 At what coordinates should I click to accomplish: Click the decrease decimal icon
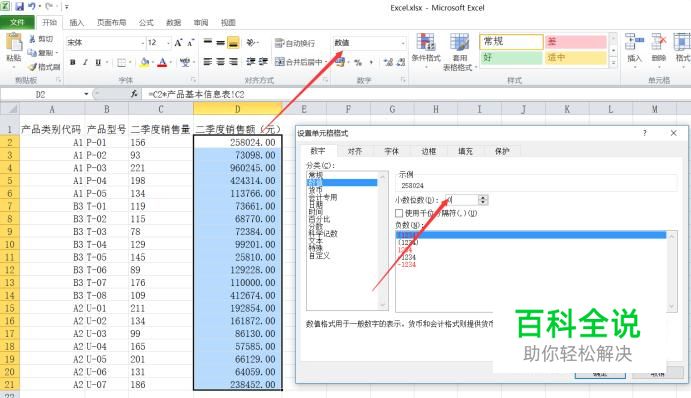(x=401, y=63)
